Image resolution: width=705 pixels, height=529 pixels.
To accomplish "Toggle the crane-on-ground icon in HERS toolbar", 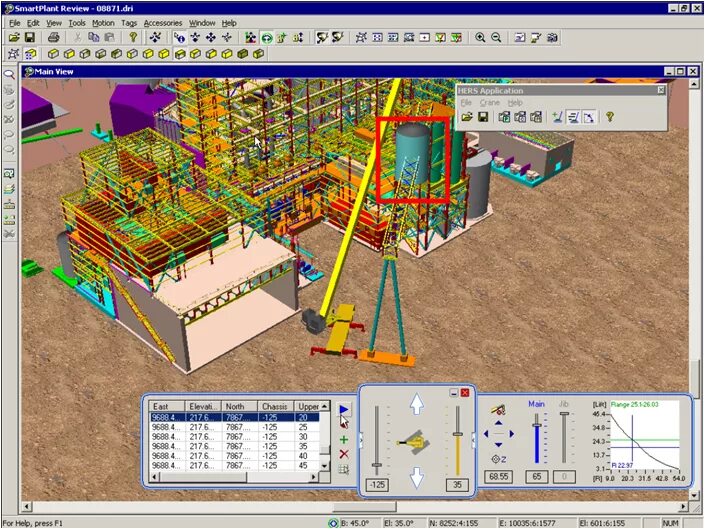I will [x=558, y=117].
